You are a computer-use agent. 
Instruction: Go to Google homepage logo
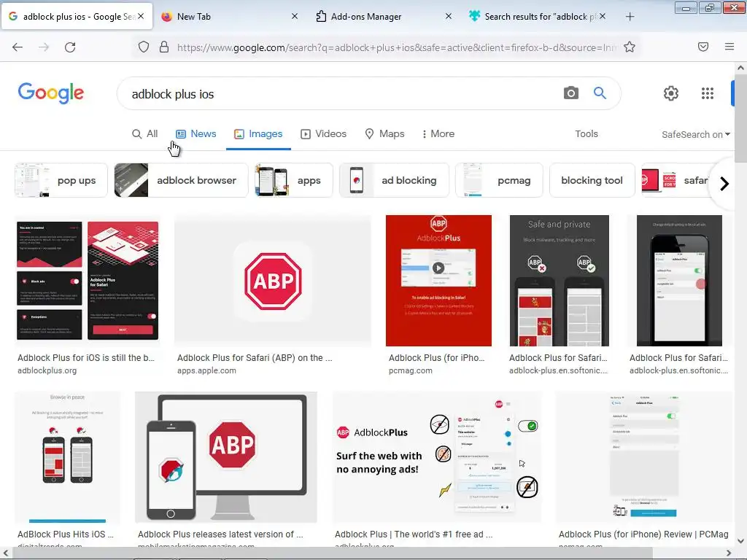coord(51,93)
